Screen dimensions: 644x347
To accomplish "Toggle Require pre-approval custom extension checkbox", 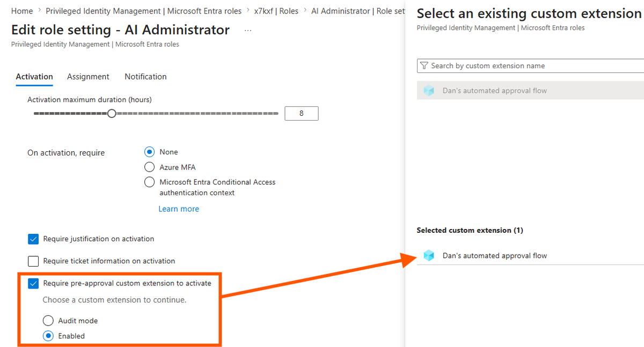I will [x=33, y=283].
